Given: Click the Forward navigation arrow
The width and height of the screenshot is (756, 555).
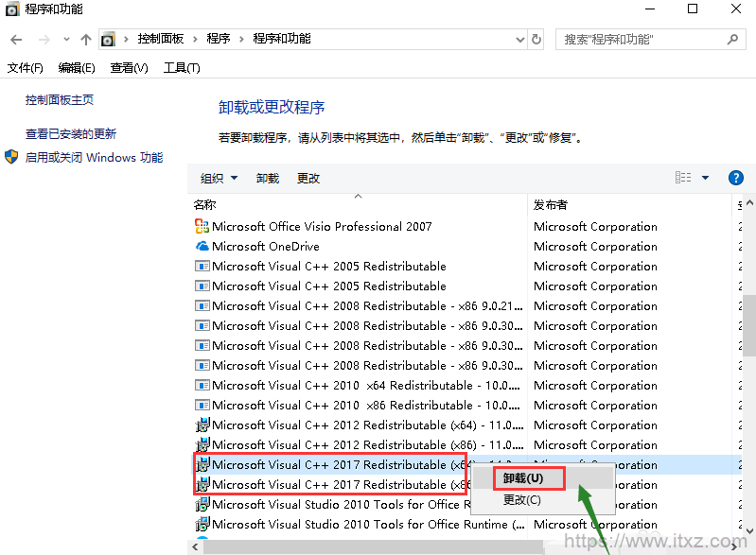Looking at the screenshot, I should [x=44, y=40].
